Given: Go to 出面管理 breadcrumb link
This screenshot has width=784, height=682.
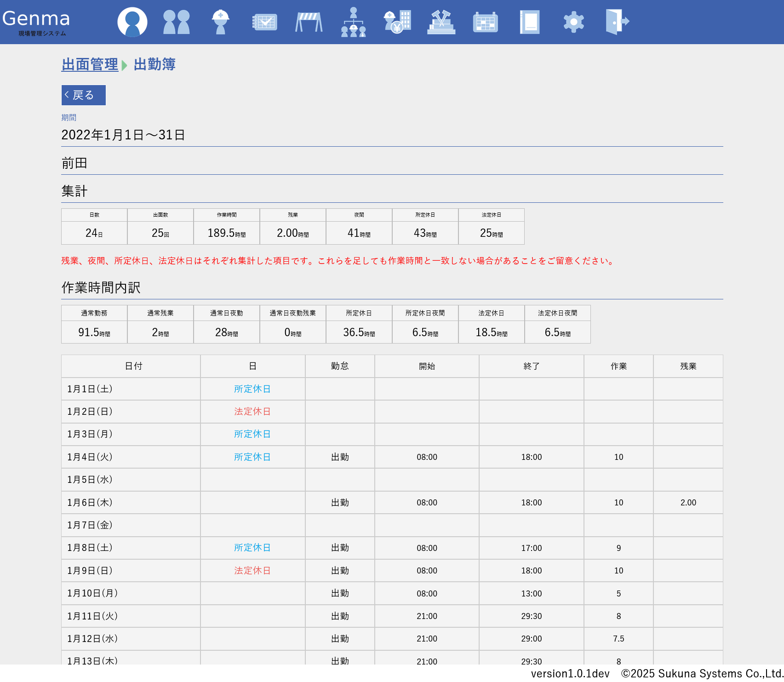Looking at the screenshot, I should (x=90, y=64).
